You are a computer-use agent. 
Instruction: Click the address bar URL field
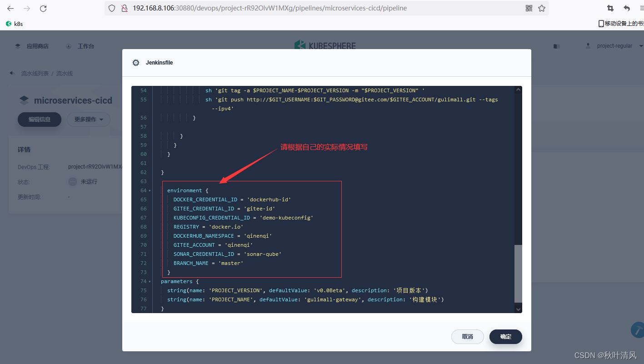327,8
